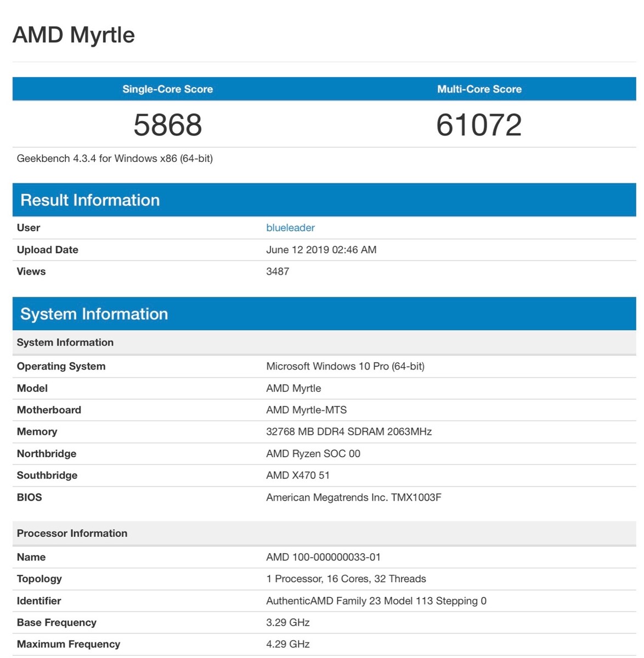Click processor name AMD 100-000000033-01
Image resolution: width=644 pixels, height=658 pixels.
click(x=323, y=557)
